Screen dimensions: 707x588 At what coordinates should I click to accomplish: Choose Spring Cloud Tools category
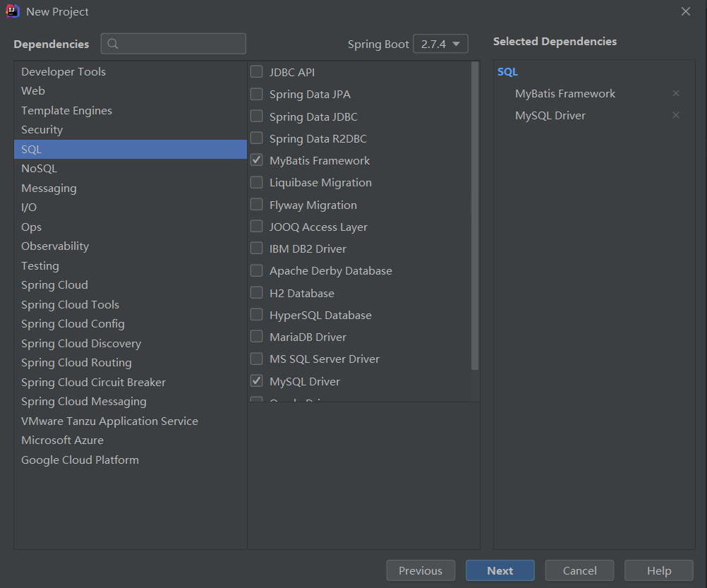131,304
